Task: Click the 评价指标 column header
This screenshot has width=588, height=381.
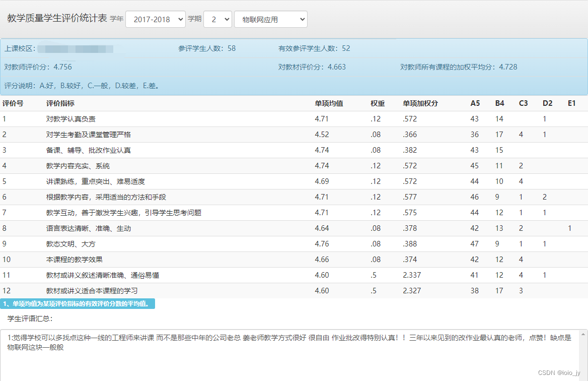Action: coord(60,103)
